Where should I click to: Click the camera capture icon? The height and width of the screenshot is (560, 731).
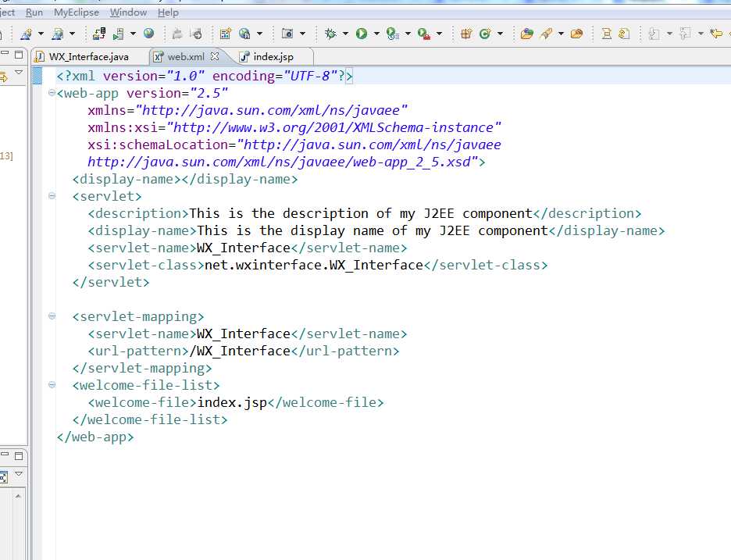click(287, 34)
